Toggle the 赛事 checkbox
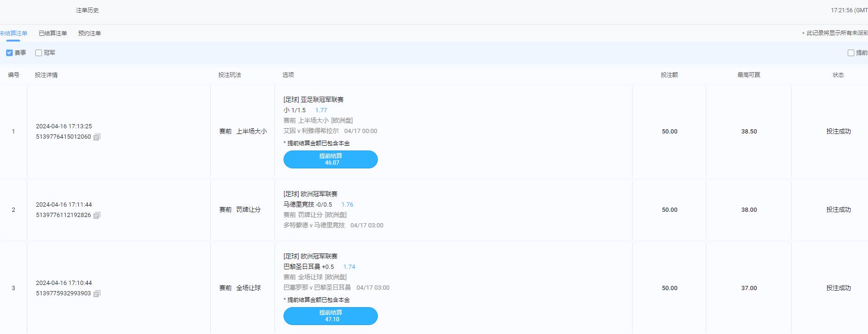This screenshot has height=334, width=868. click(x=9, y=53)
